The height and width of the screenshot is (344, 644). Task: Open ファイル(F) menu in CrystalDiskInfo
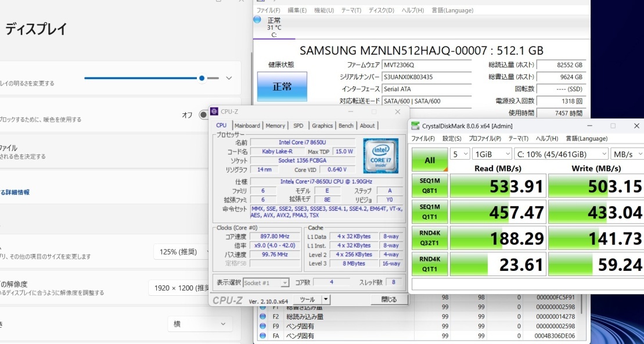[268, 10]
